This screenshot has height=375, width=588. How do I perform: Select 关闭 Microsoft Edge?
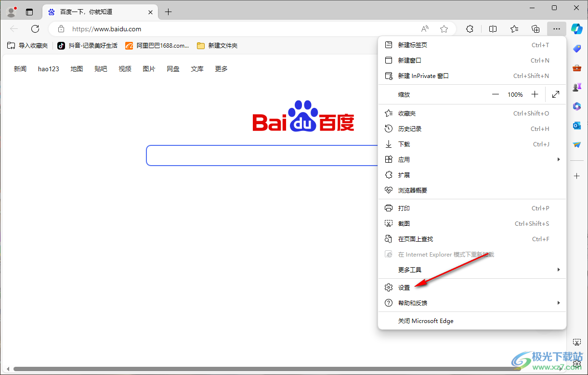click(x=472, y=321)
